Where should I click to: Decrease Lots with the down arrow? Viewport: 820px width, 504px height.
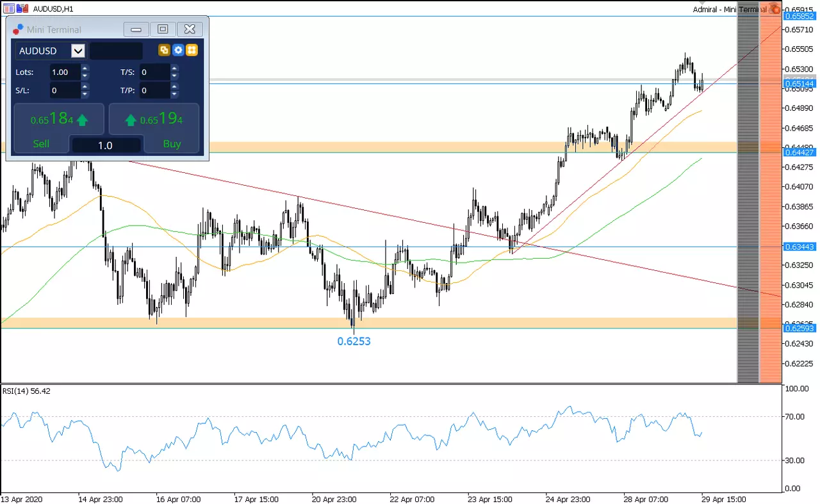click(x=85, y=76)
